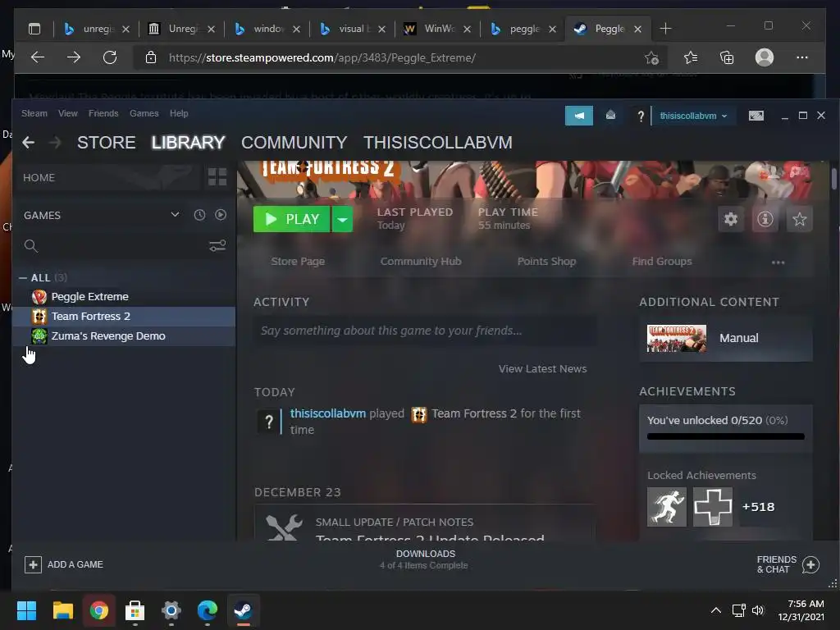Refresh the Edge browser page
Screen dimensions: 840x630
click(110, 57)
